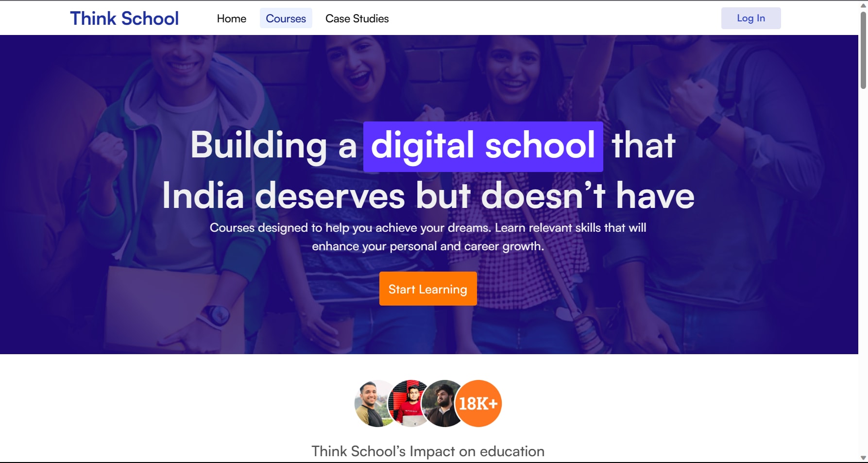Viewport: 868px width, 463px height.
Task: Select the avatar with the red shirt
Action: coord(409,403)
